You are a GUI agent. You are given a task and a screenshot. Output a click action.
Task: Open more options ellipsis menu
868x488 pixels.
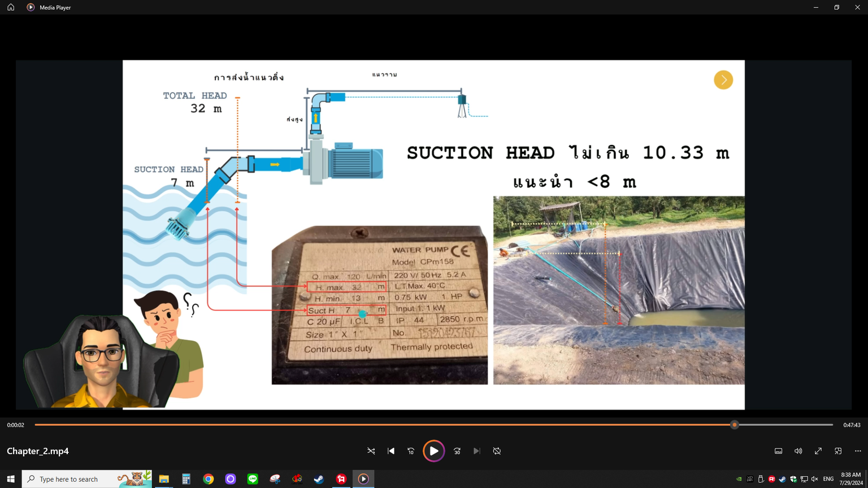(x=858, y=451)
